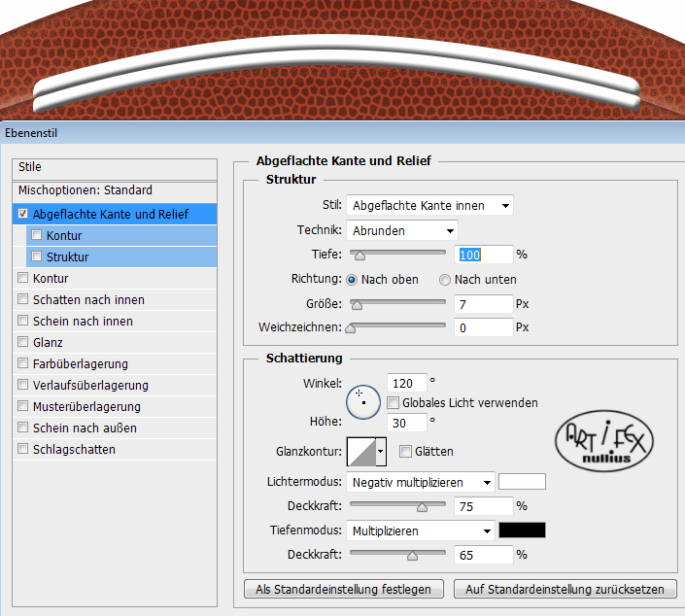Enable Schein nach außen checkbox
The width and height of the screenshot is (685, 616).
pos(22,428)
